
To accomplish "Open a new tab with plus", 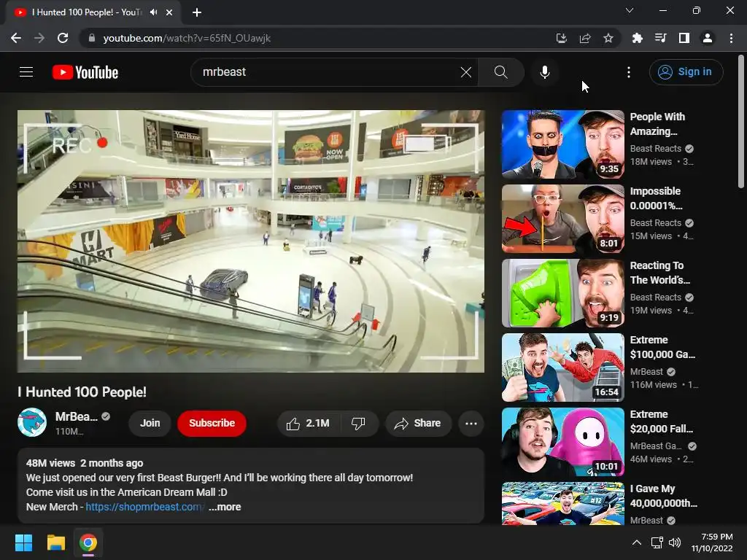I will tap(197, 12).
